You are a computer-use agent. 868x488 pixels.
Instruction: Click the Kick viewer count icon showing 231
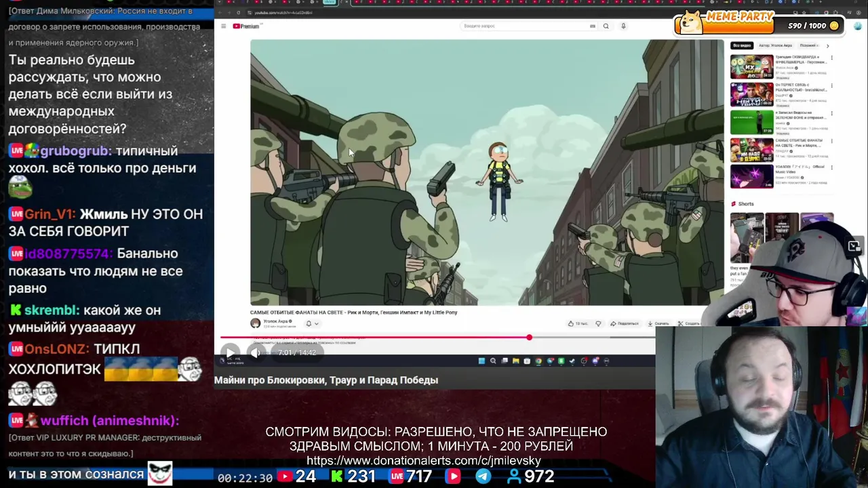pyautogui.click(x=337, y=476)
